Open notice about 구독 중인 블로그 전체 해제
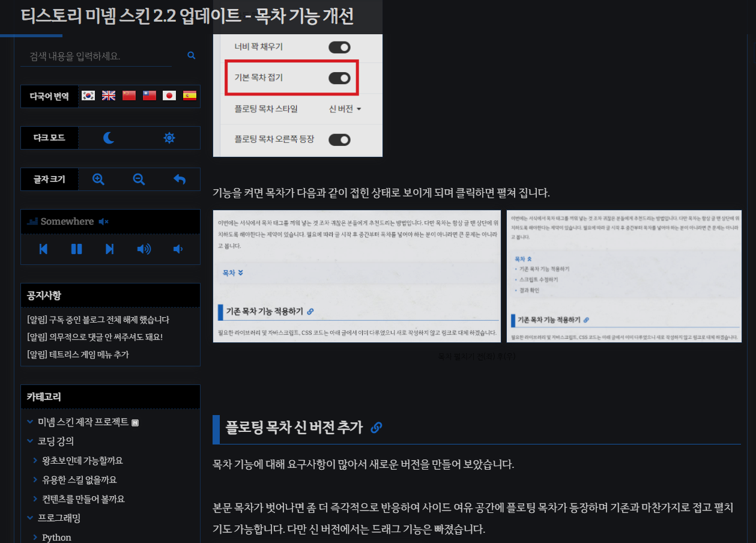This screenshot has width=756, height=543. [98, 320]
